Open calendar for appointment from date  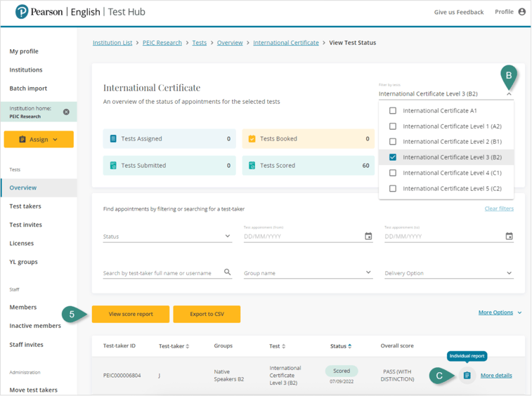point(368,237)
